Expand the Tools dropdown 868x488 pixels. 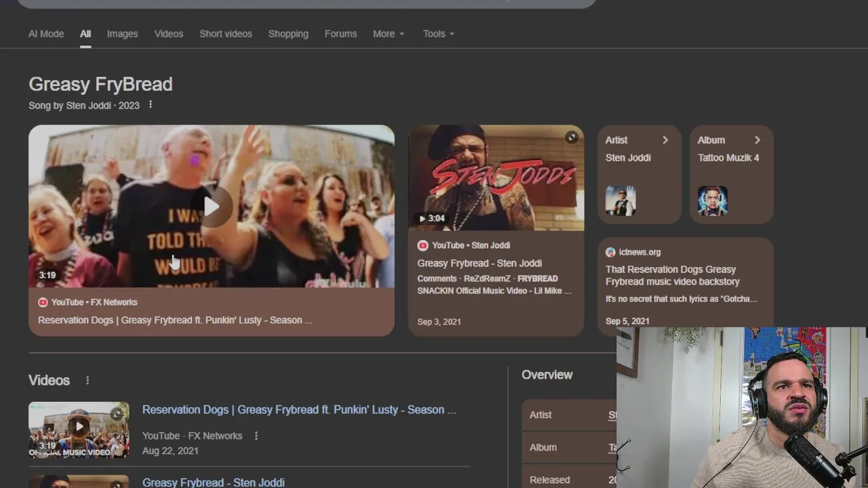(x=439, y=34)
